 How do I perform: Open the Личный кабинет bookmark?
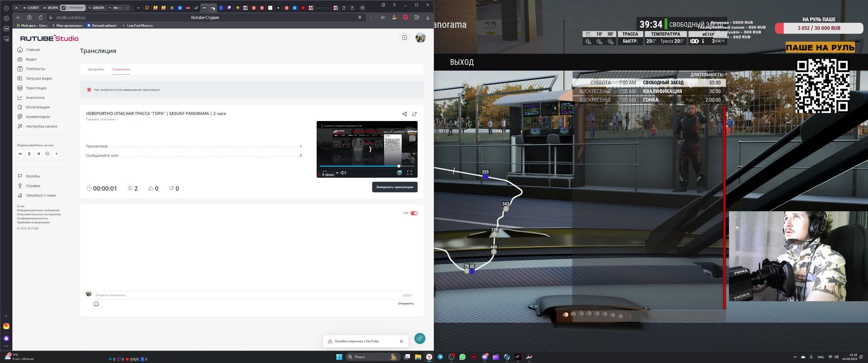coord(102,26)
